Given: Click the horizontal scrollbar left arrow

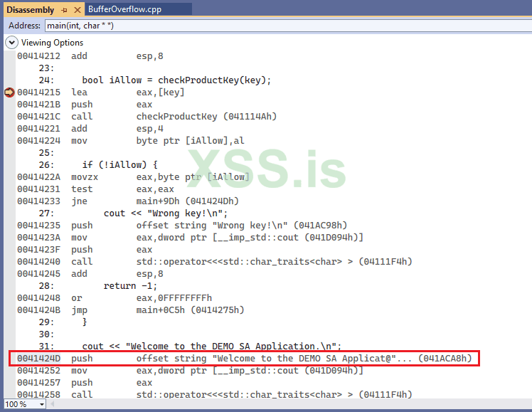Looking at the screenshot, I should pos(53,404).
